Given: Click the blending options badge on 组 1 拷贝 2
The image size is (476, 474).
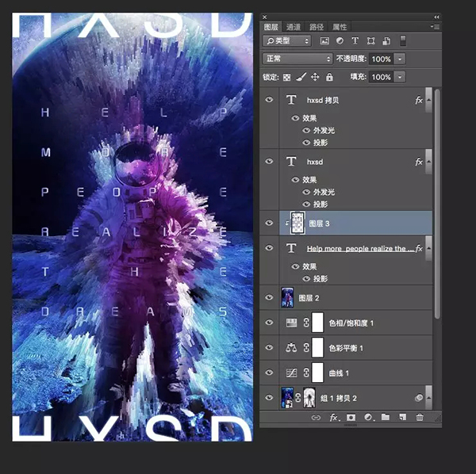Looking at the screenshot, I should (419, 398).
